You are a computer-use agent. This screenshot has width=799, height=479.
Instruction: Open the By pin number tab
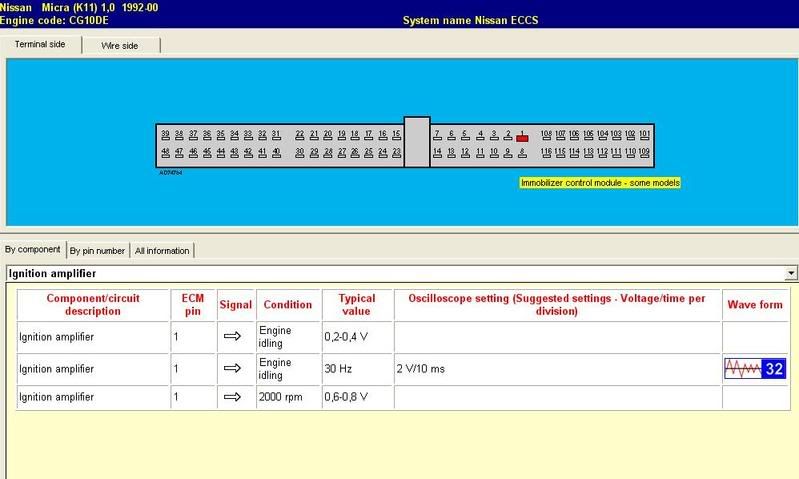coord(97,251)
